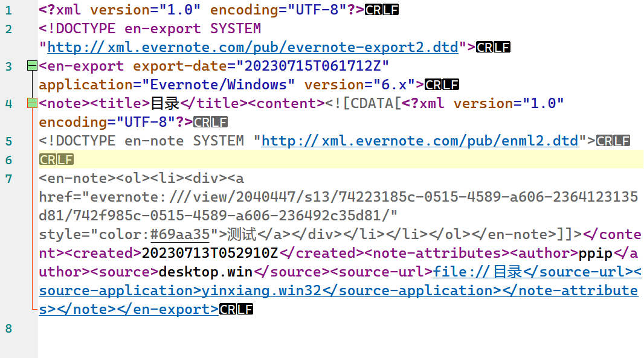The width and height of the screenshot is (644, 358).
Task: Click line number 8 in the gutter
Action: pyautogui.click(x=8, y=328)
